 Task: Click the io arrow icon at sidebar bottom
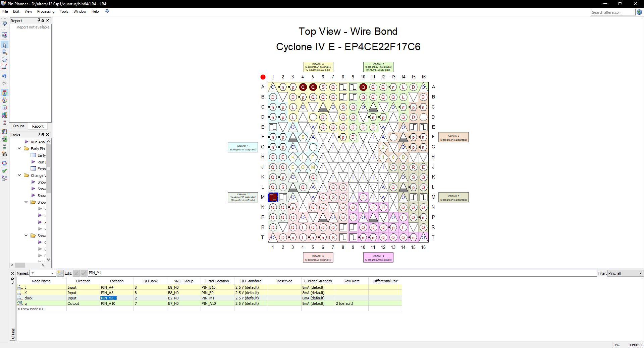[4, 178]
